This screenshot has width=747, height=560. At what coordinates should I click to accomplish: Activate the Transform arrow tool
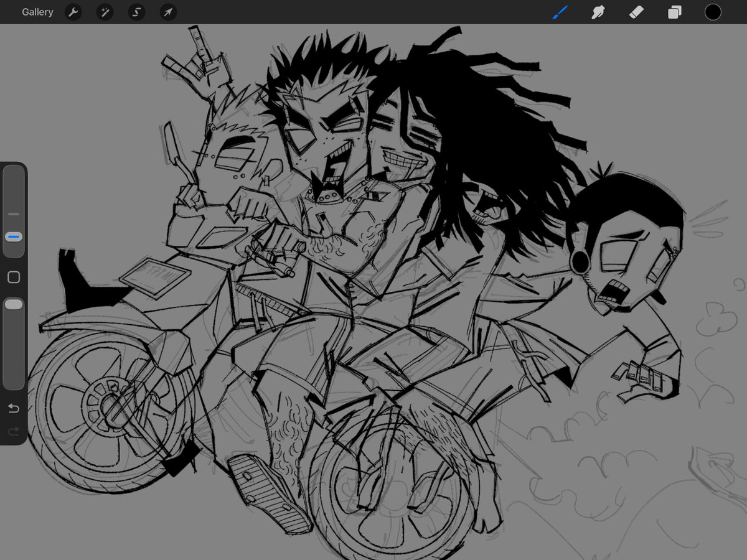pos(168,12)
